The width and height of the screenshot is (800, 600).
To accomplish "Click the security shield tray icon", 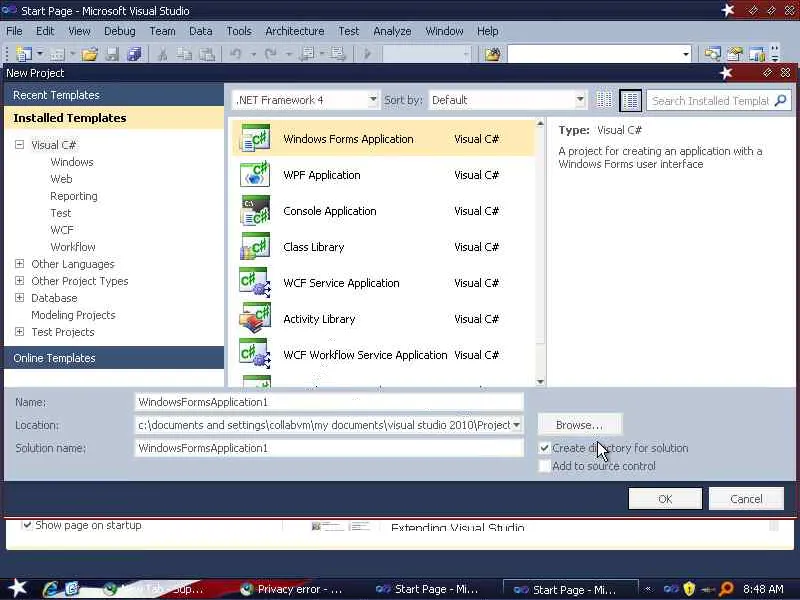I will click(689, 589).
